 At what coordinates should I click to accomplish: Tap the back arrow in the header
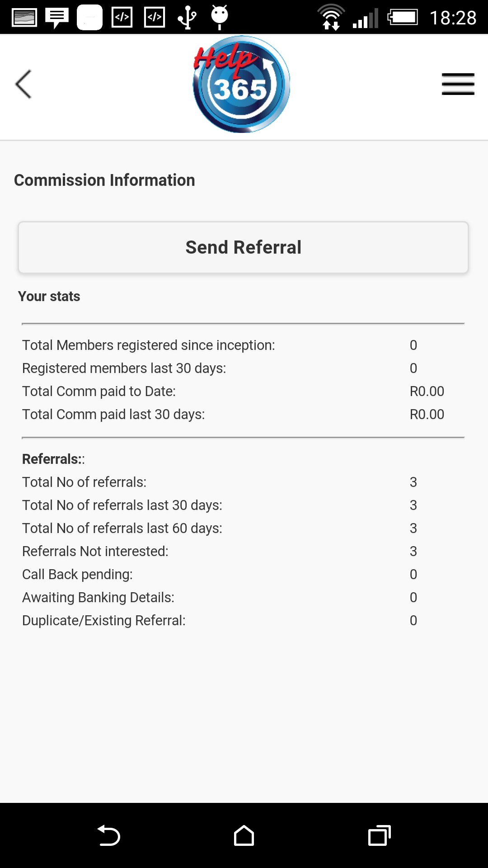tap(23, 84)
